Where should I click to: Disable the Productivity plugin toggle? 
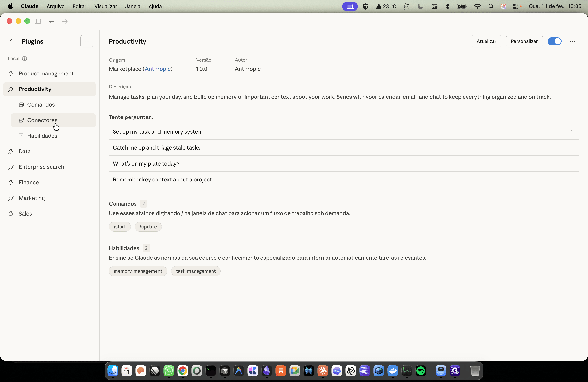(x=554, y=41)
